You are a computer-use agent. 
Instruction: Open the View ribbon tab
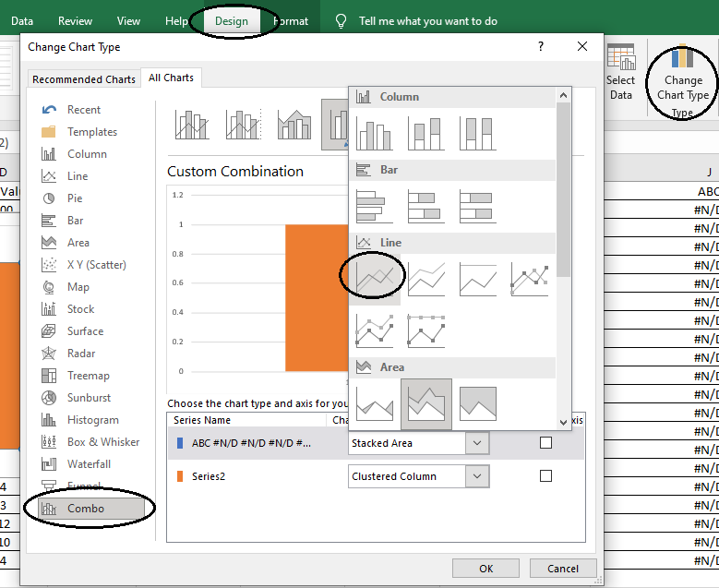coord(128,21)
